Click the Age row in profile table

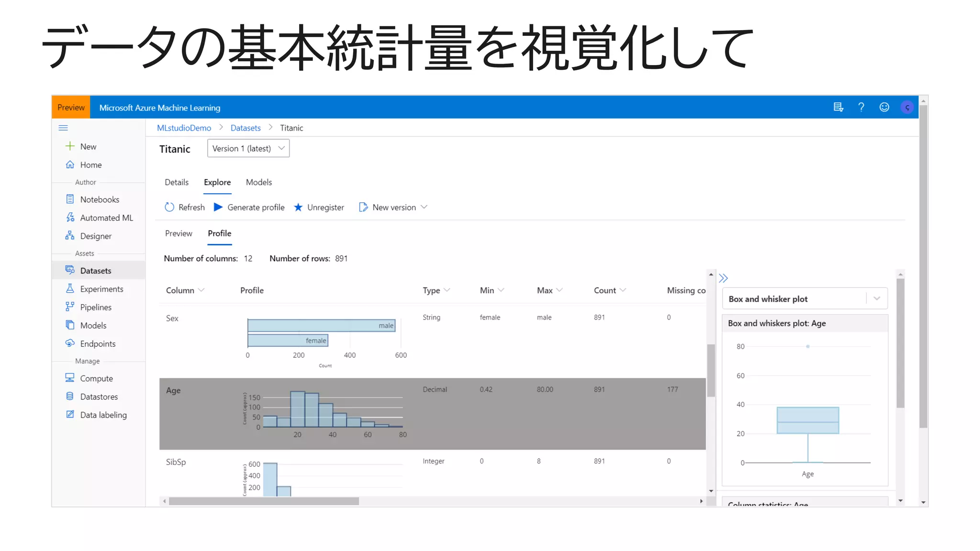433,414
